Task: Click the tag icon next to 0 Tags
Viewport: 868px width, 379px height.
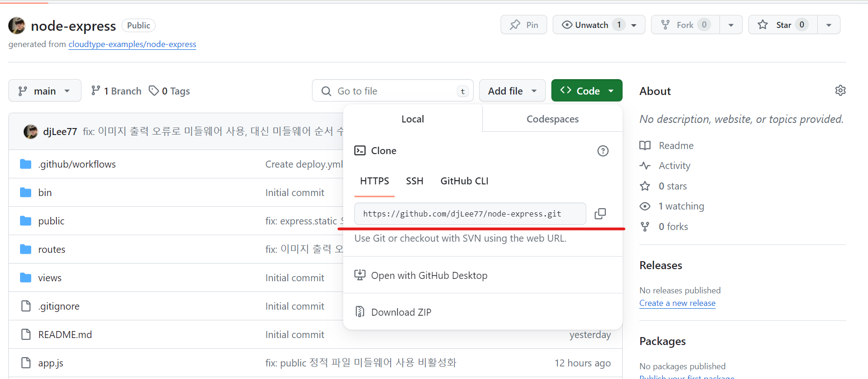Action: tap(154, 90)
